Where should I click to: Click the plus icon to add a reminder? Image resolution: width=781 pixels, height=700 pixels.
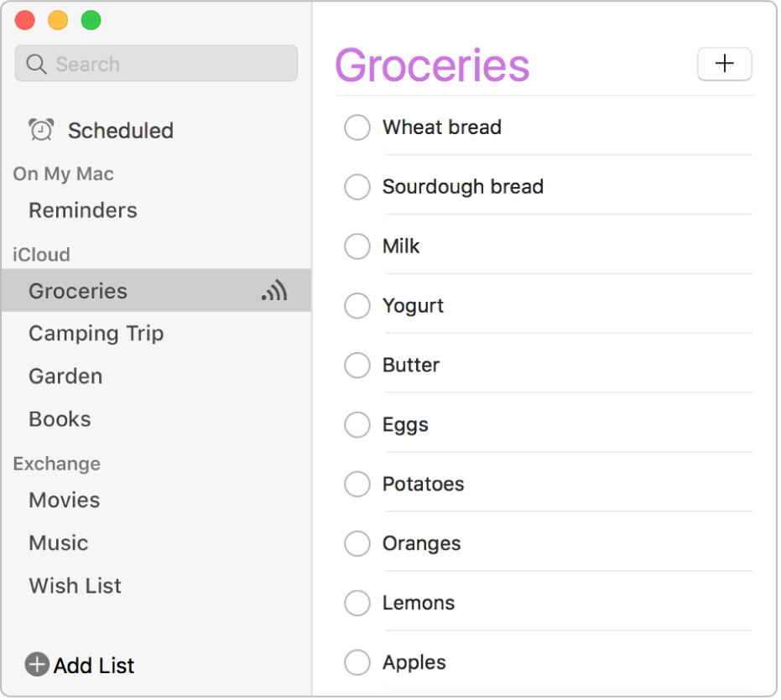pos(724,64)
